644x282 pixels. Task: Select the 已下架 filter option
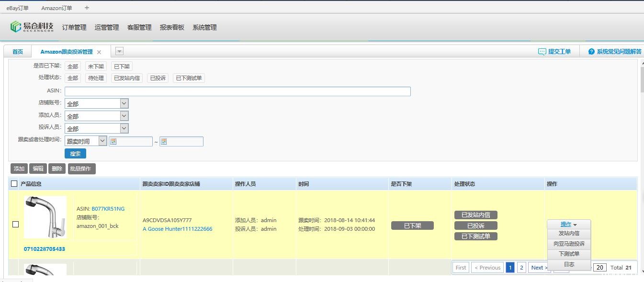(x=122, y=67)
